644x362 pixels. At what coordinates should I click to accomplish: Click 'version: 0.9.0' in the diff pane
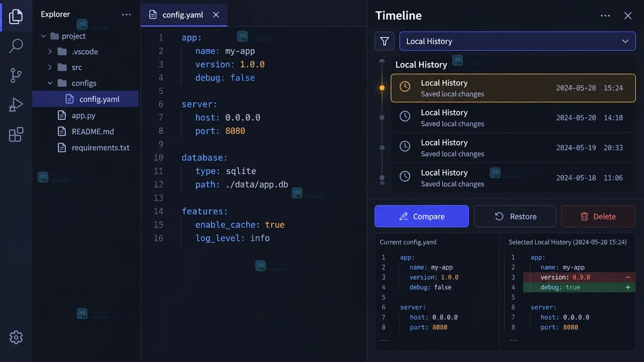click(565, 277)
